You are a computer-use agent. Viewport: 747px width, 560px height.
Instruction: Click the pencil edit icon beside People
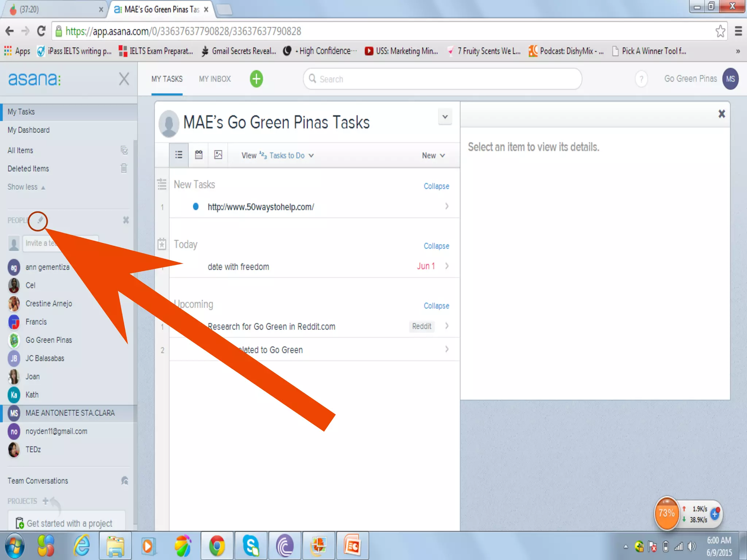40,220
